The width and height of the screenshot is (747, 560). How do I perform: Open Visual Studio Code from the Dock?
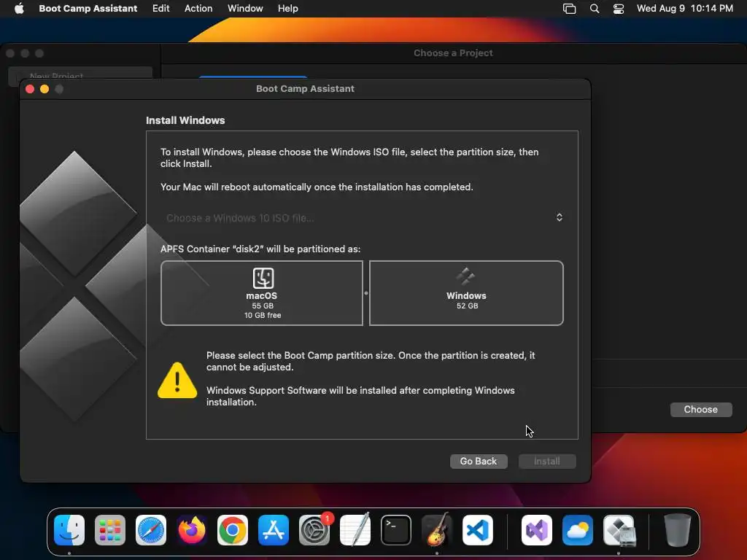pos(478,530)
